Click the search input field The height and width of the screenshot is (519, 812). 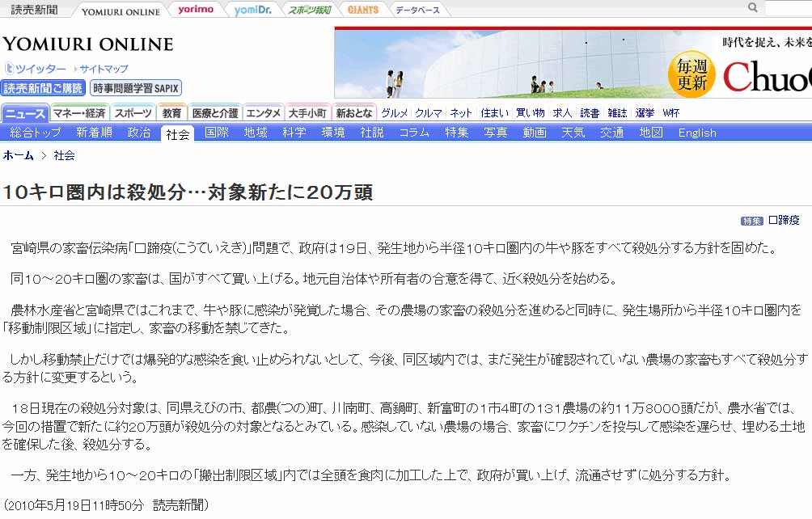(789, 8)
